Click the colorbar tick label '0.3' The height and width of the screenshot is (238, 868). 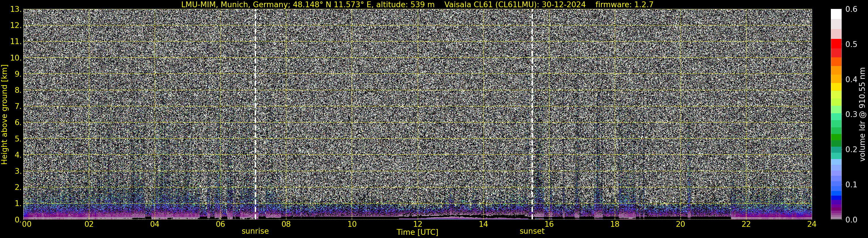click(852, 115)
